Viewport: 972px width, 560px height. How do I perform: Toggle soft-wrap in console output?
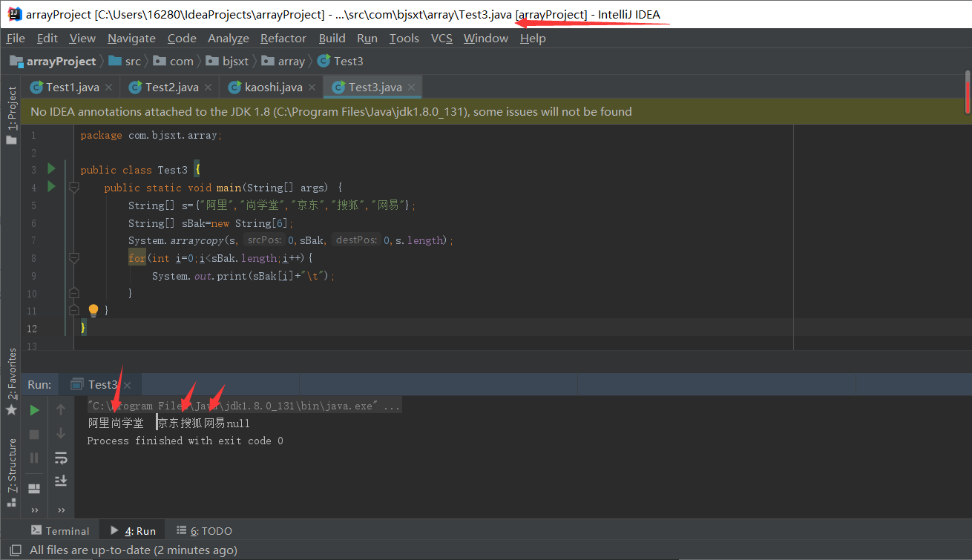pyautogui.click(x=61, y=458)
